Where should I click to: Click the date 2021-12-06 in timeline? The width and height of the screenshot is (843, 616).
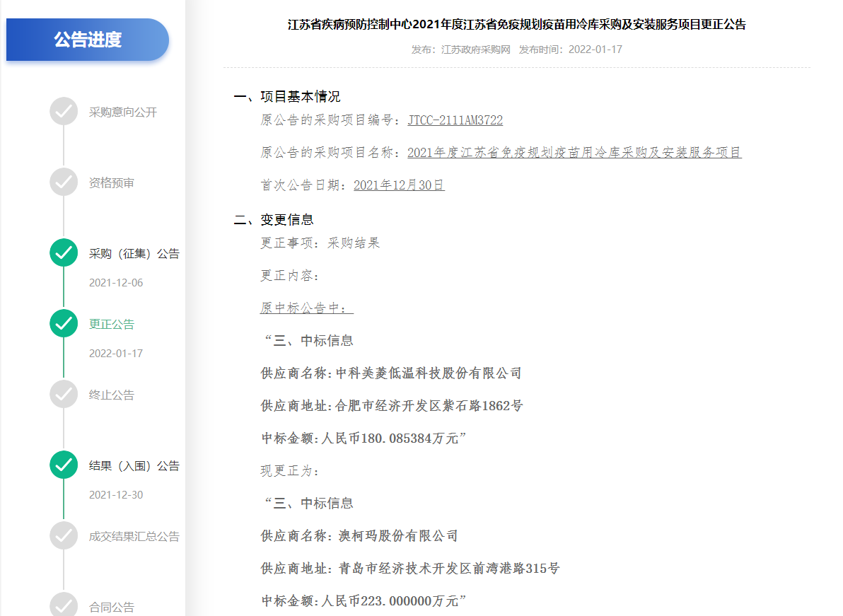(x=115, y=283)
